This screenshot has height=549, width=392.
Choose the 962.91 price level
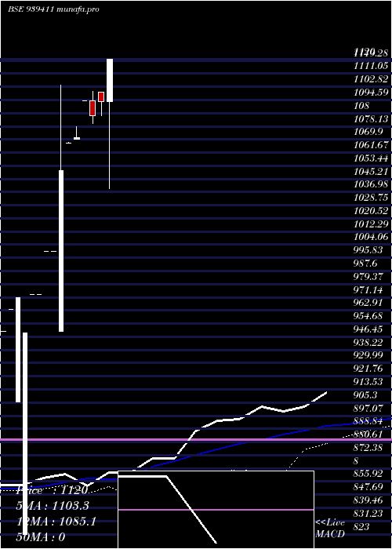368,304
